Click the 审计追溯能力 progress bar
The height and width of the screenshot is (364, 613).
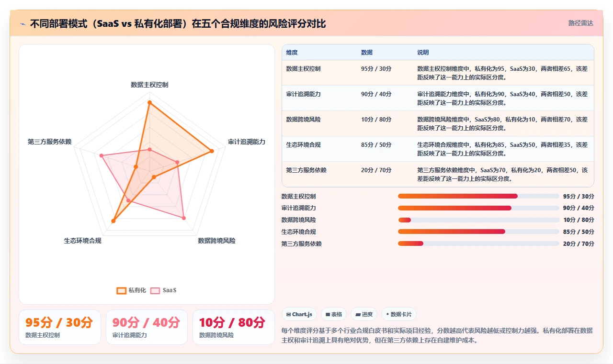(479, 208)
